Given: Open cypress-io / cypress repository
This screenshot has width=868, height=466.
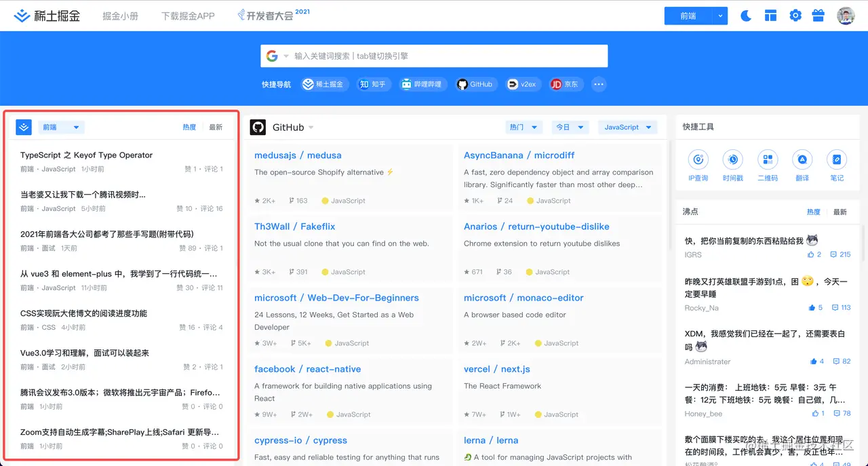Looking at the screenshot, I should (300, 440).
